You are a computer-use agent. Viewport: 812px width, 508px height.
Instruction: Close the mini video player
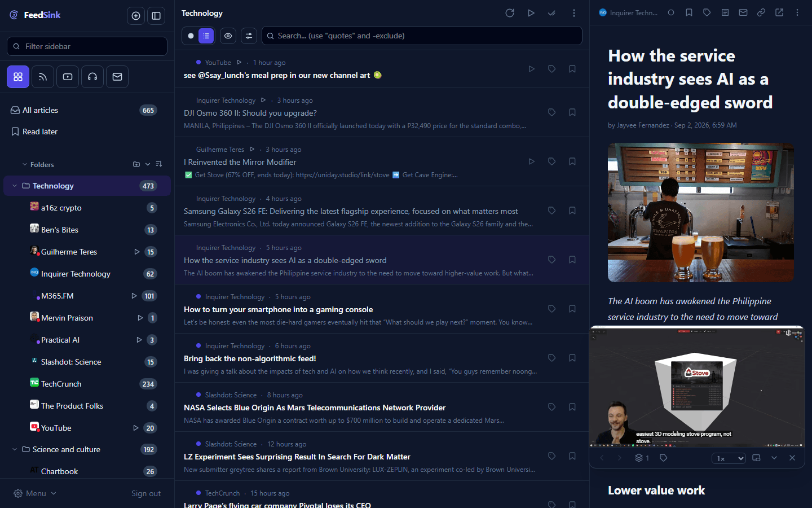coord(792,458)
